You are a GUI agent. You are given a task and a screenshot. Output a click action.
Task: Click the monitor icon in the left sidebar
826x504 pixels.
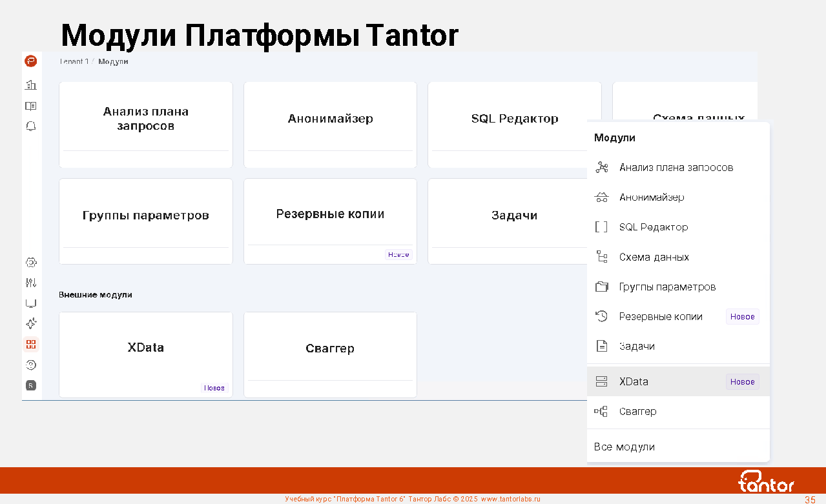pyautogui.click(x=30, y=303)
